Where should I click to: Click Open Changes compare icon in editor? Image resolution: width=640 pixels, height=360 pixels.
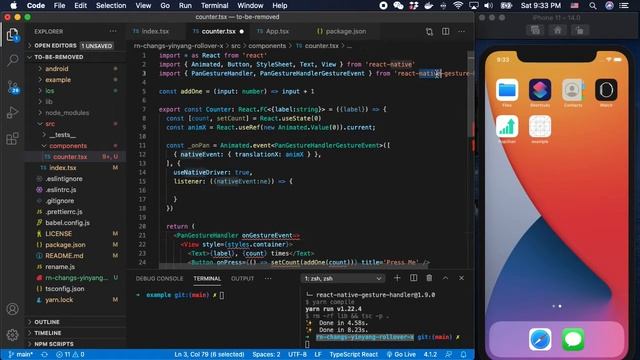point(429,31)
